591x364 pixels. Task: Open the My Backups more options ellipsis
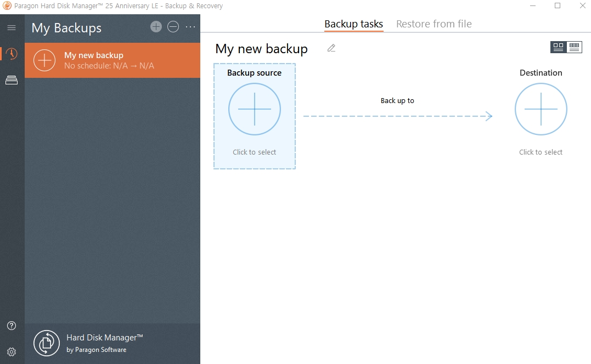click(x=190, y=27)
